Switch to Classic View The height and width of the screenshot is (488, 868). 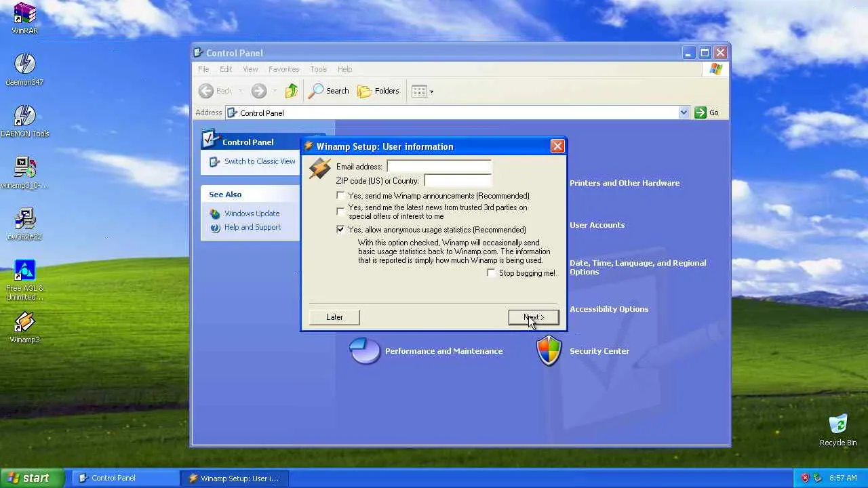click(x=260, y=161)
